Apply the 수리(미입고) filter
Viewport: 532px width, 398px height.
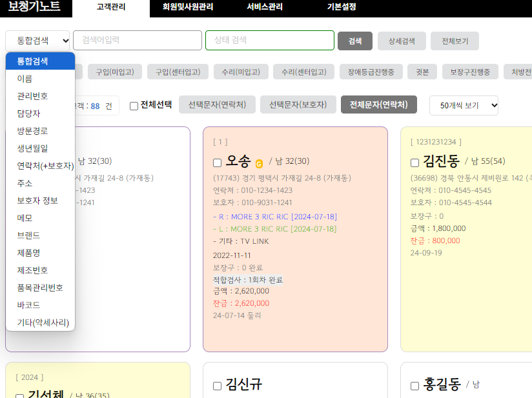241,72
